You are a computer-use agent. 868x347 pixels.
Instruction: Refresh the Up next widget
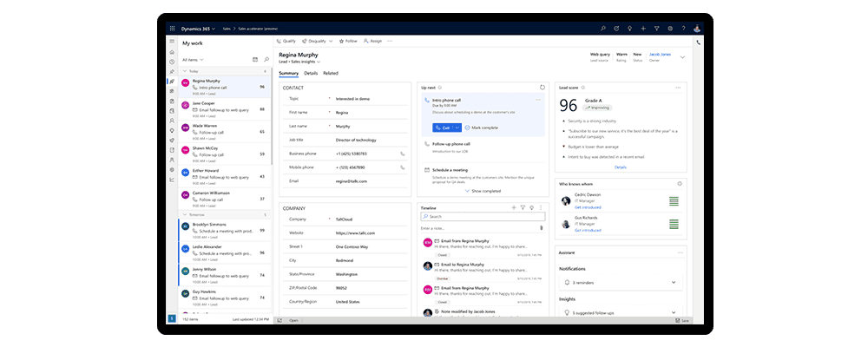pyautogui.click(x=542, y=88)
